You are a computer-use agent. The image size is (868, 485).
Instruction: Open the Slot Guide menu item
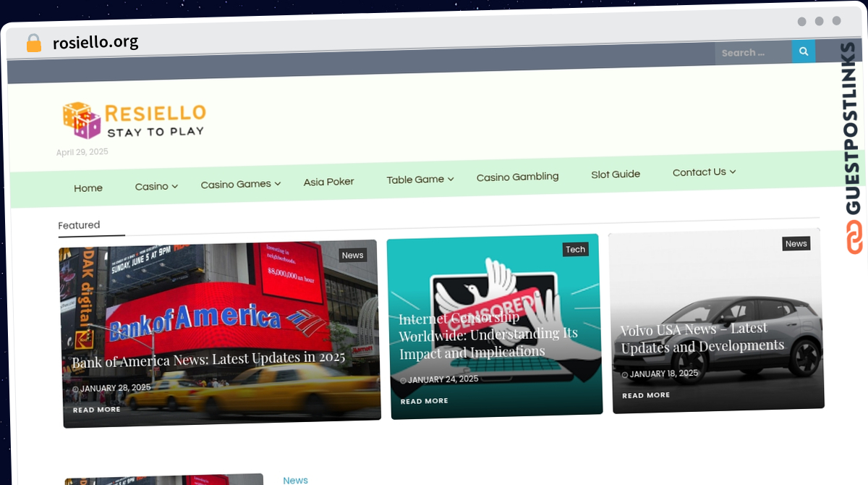pyautogui.click(x=616, y=174)
